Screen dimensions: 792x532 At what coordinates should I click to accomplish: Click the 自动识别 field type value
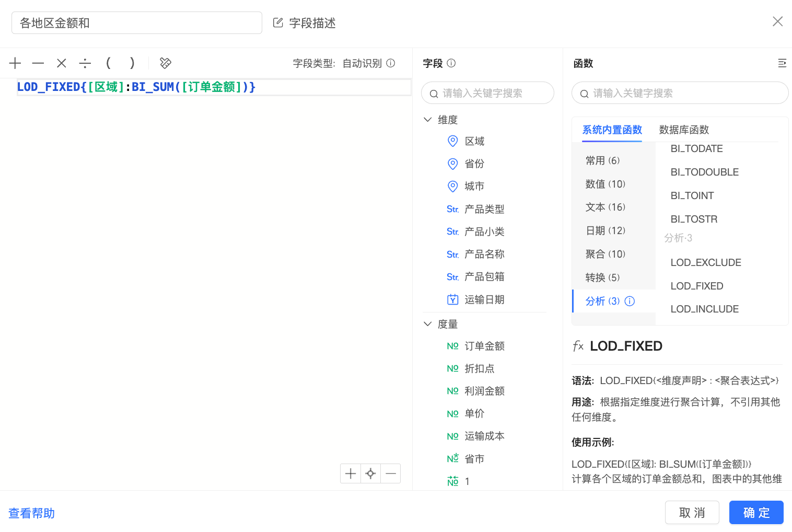tap(362, 63)
